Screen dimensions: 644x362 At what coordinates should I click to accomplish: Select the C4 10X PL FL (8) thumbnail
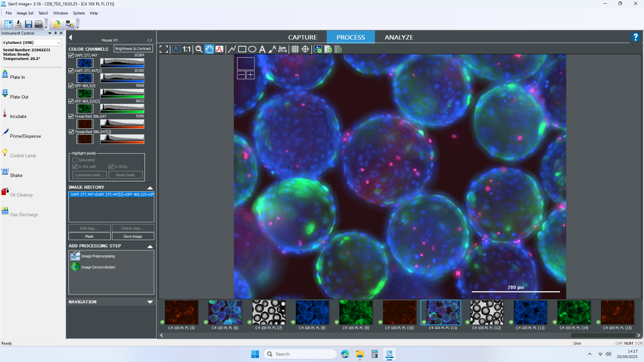312,313
